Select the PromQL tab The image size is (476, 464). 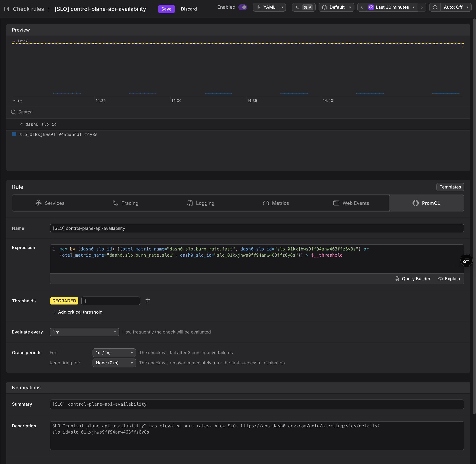(x=426, y=203)
